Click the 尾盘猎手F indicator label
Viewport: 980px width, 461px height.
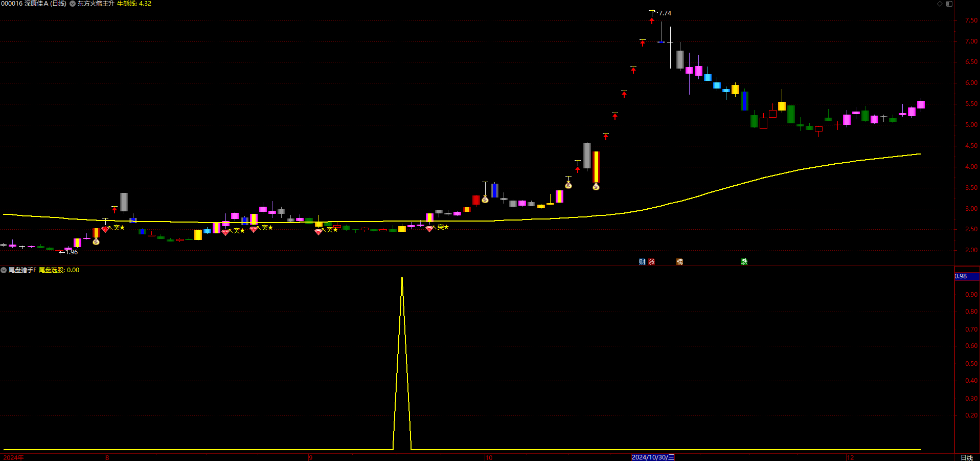coord(22,270)
